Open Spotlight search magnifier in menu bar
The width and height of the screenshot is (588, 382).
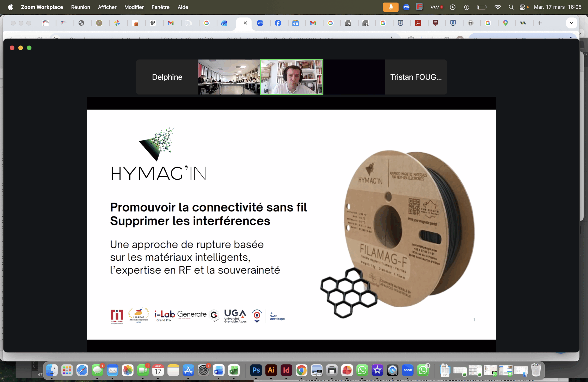coord(511,7)
